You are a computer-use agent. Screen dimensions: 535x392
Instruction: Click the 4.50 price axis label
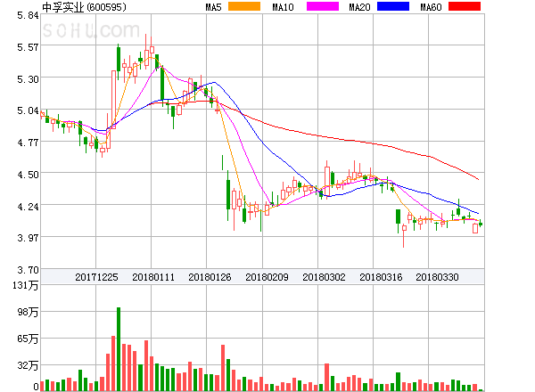pos(28,175)
